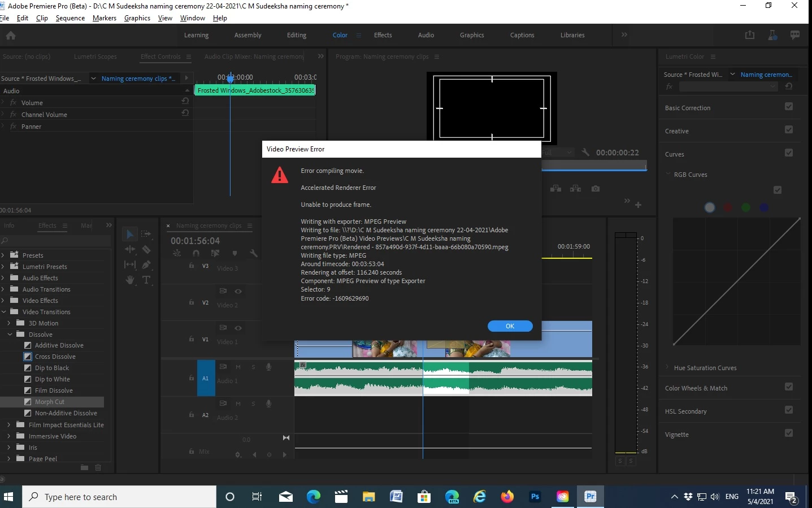The image size is (812, 508).
Task: Hide the V2 track output eye
Action: (x=238, y=292)
